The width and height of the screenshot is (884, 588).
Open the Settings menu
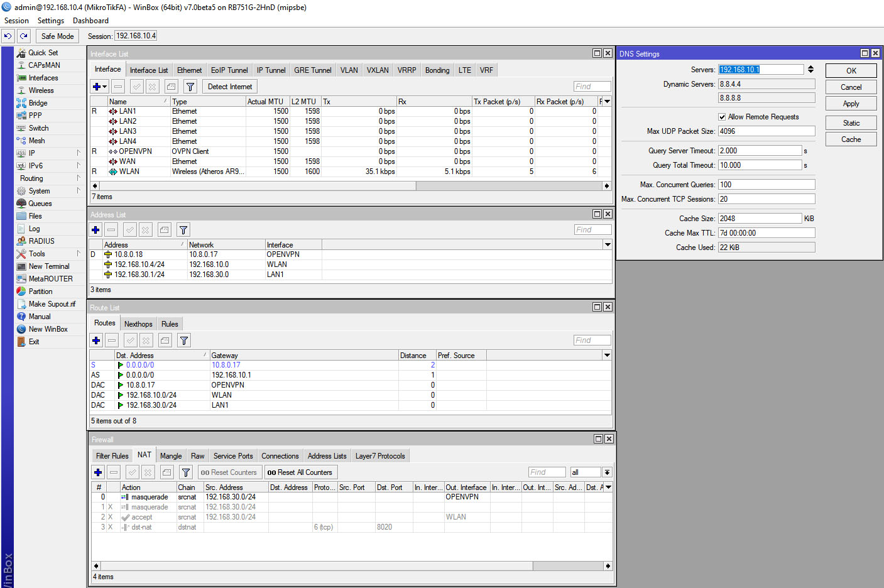pyautogui.click(x=50, y=21)
